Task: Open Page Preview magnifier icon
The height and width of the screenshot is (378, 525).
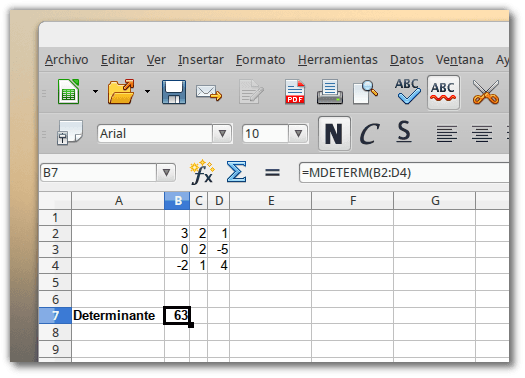Action: tap(365, 92)
